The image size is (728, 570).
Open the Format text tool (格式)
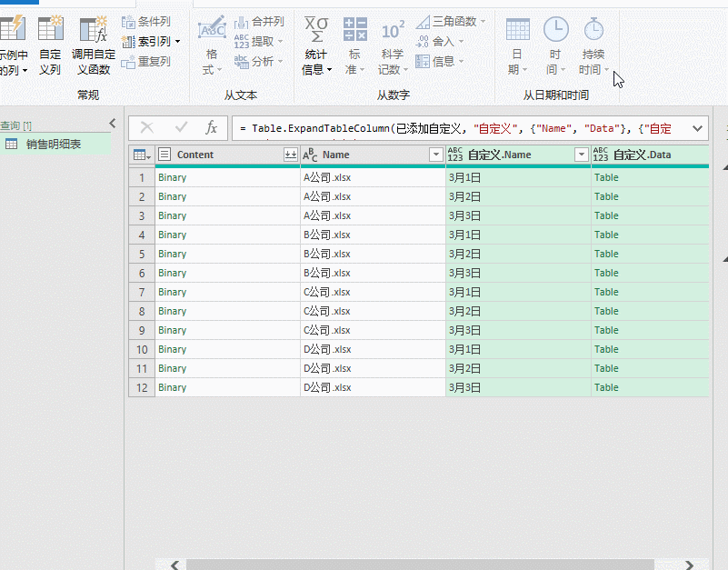coord(212,45)
